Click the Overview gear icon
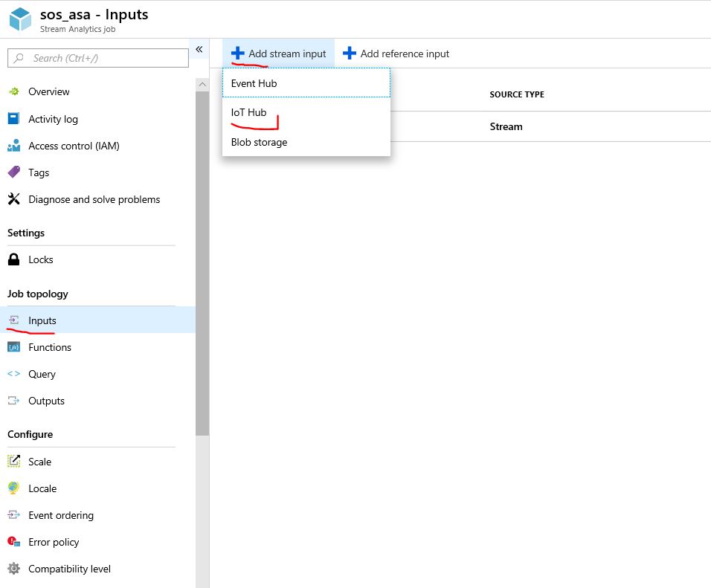This screenshot has height=588, width=711. (14, 91)
